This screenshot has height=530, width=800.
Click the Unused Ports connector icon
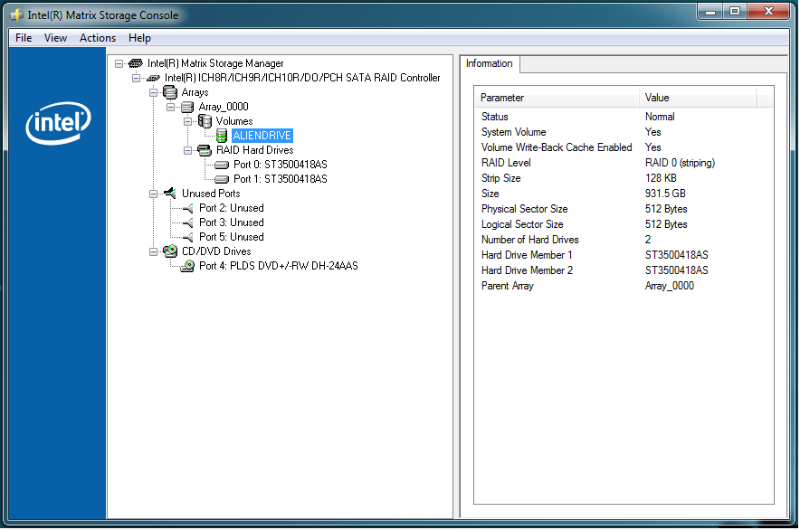[x=170, y=193]
